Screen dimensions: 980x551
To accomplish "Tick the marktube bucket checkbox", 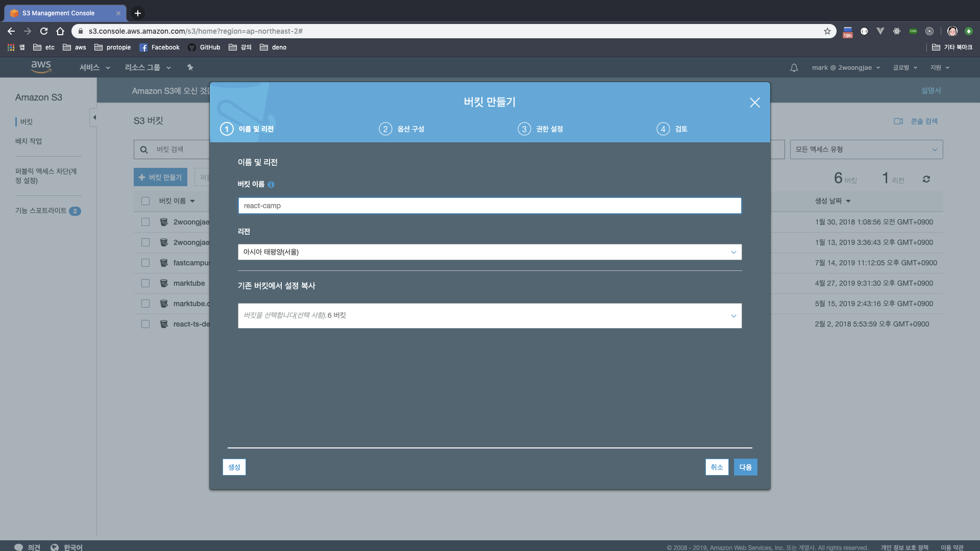I will tap(145, 283).
